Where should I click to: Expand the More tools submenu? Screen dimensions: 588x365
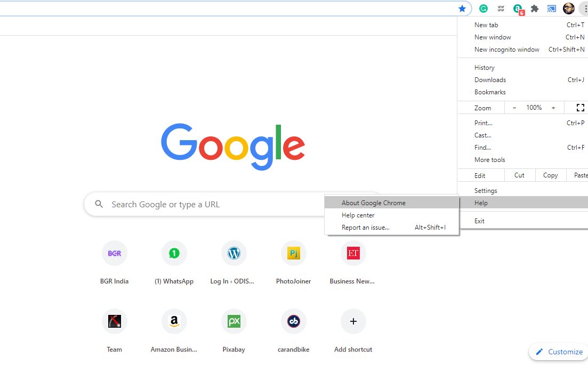(x=489, y=160)
